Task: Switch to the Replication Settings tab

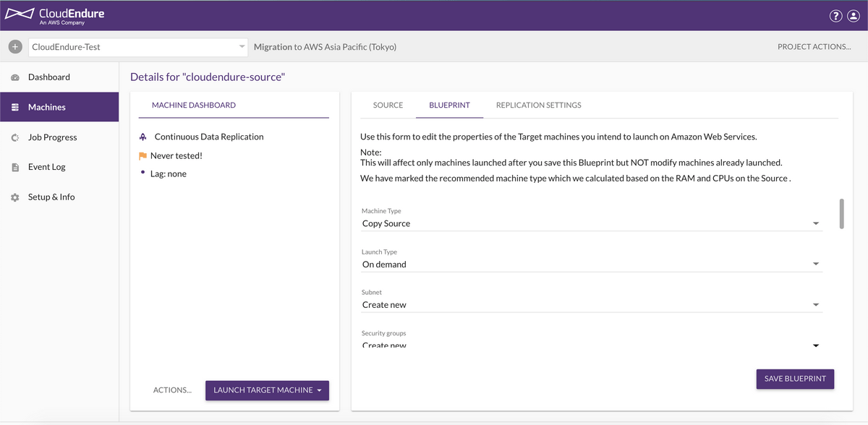Action: tap(538, 105)
